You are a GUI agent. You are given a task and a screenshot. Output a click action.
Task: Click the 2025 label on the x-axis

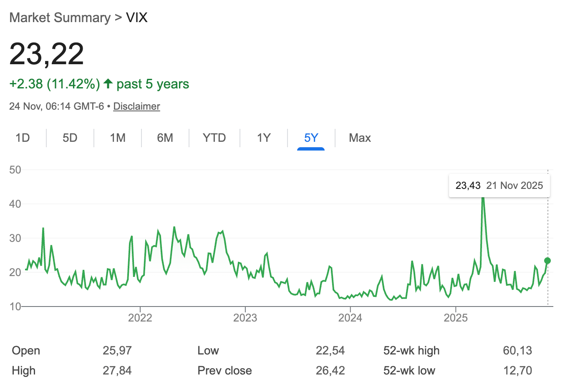click(x=456, y=318)
